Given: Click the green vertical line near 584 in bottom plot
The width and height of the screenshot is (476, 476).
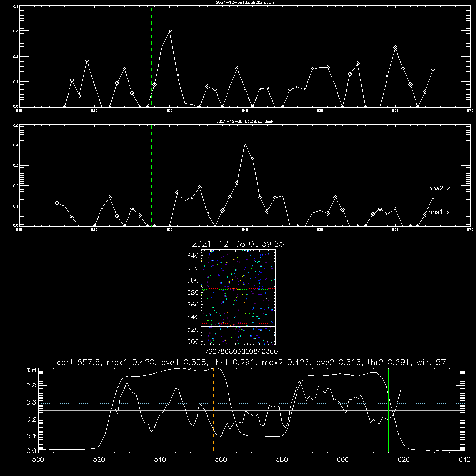Looking at the screenshot, I should pyautogui.click(x=296, y=410).
